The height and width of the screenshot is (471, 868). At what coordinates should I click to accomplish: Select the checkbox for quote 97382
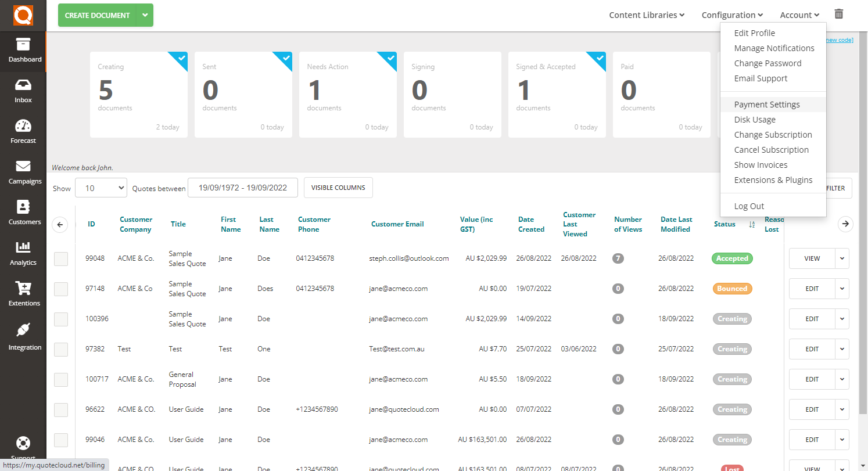pos(61,350)
